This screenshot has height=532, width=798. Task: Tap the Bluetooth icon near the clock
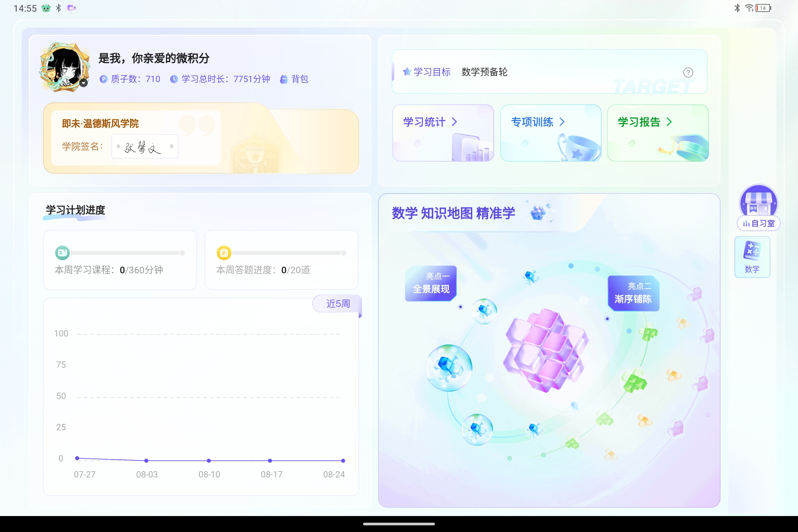pyautogui.click(x=59, y=8)
